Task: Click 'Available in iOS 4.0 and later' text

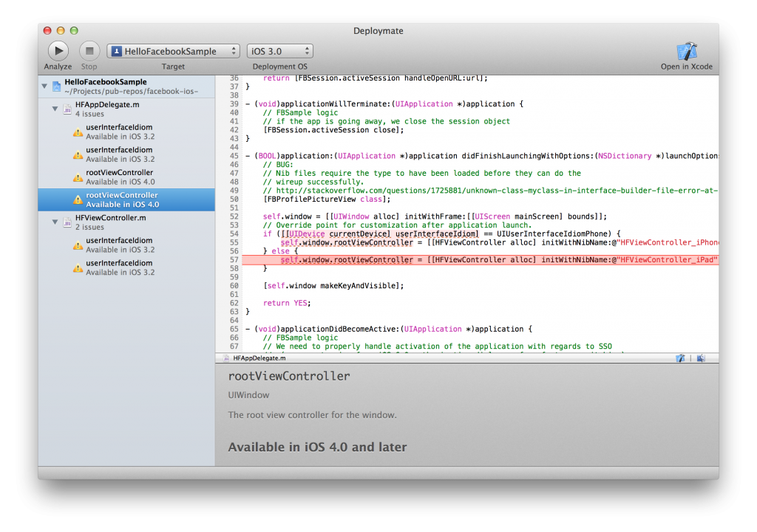Action: click(x=317, y=447)
